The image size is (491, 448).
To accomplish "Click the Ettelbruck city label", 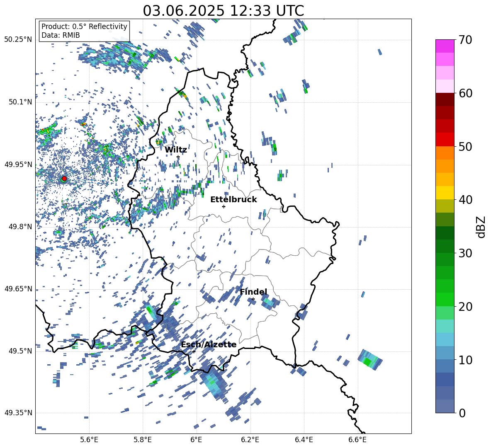I will [x=233, y=200].
